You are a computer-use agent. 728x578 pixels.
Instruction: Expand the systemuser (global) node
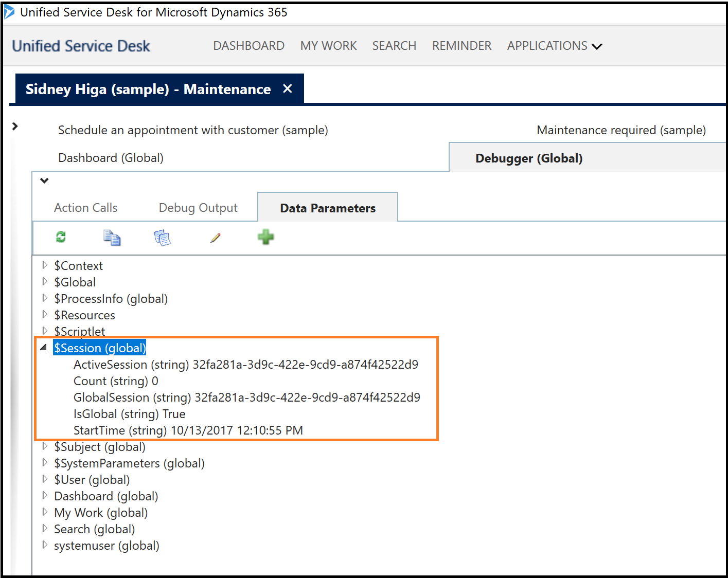45,545
